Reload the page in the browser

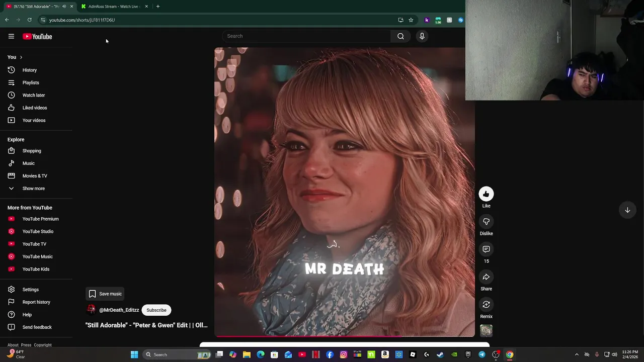click(x=30, y=20)
